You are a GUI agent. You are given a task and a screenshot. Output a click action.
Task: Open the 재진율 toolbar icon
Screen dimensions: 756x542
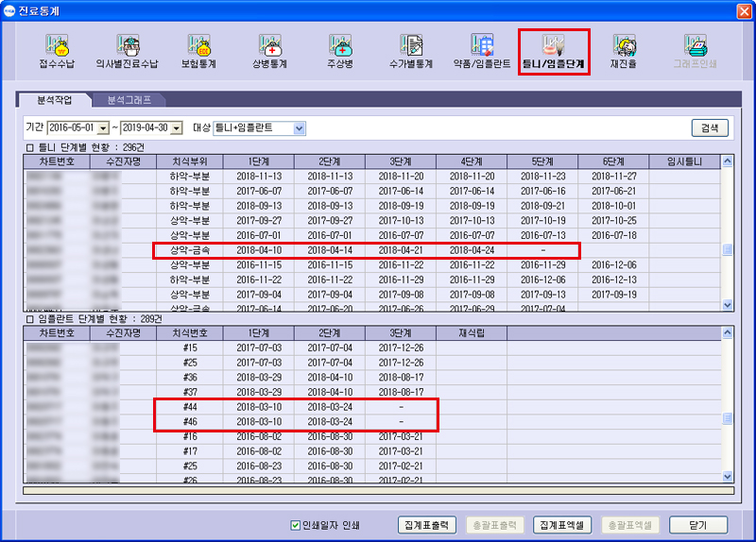625,51
